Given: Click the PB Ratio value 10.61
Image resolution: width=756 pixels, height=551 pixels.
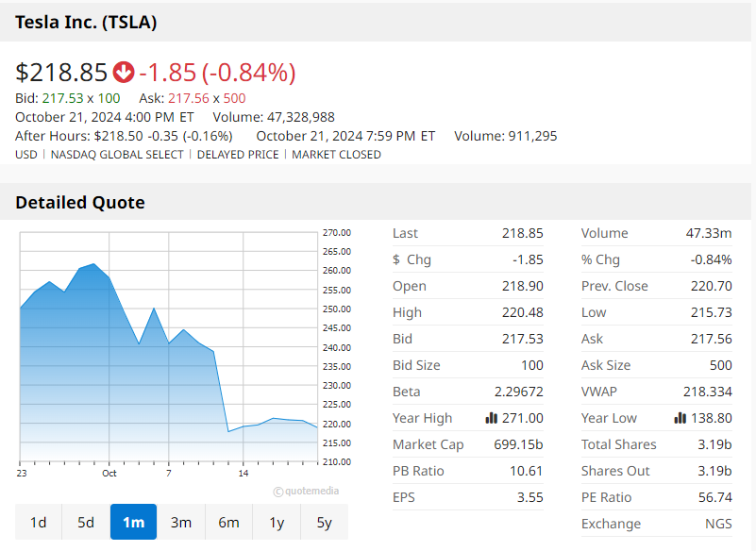Looking at the screenshot, I should tap(527, 471).
